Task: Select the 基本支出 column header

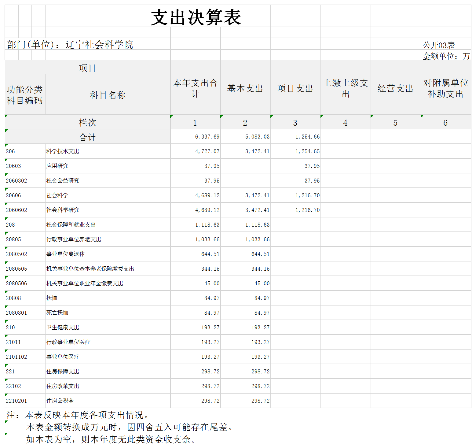Action: [245, 88]
